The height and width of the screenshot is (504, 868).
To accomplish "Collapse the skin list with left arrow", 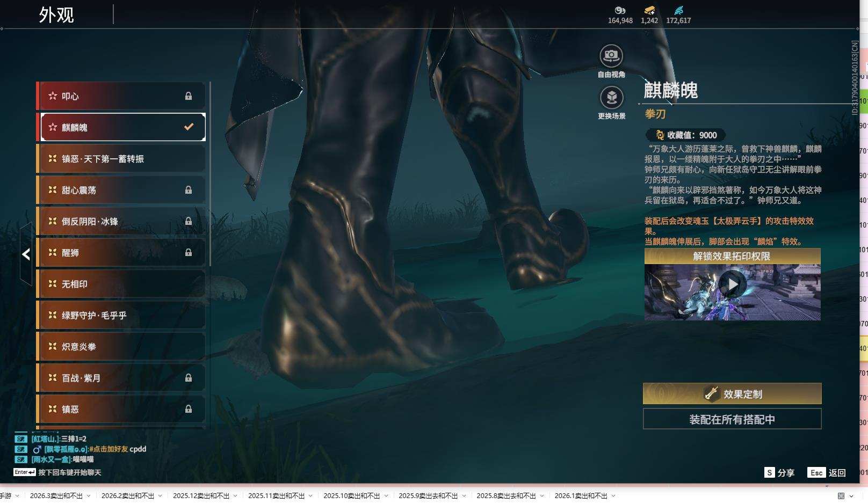I will [26, 254].
